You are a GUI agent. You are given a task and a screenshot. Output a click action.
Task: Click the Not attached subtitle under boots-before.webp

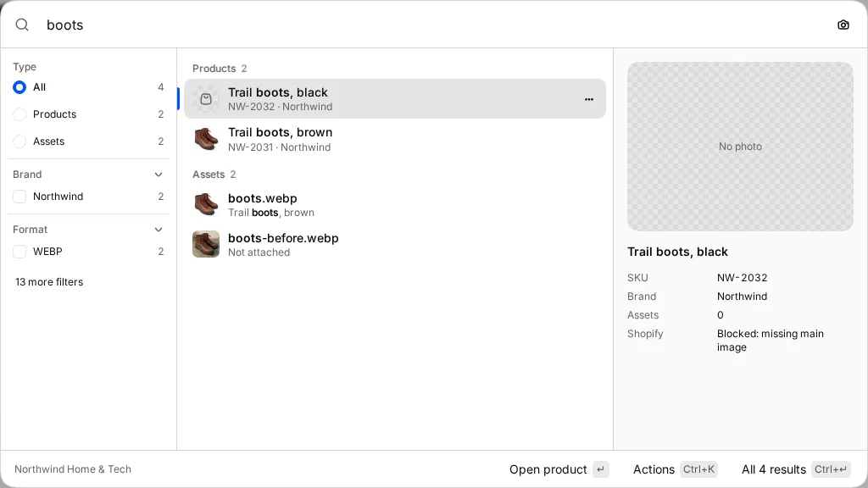[x=259, y=252]
